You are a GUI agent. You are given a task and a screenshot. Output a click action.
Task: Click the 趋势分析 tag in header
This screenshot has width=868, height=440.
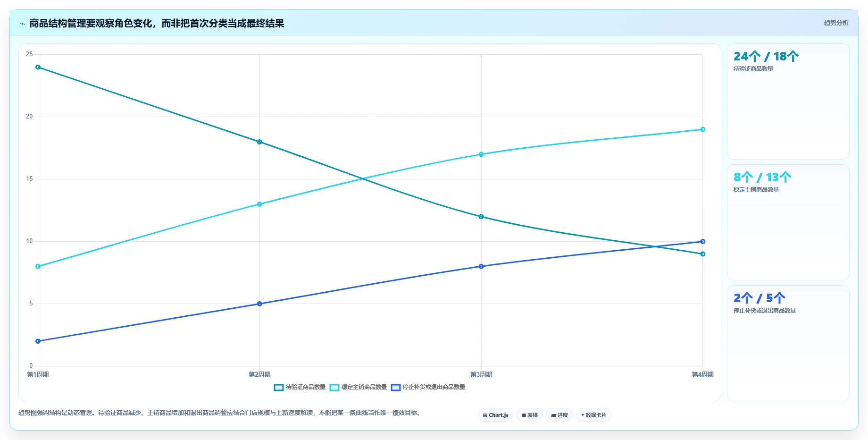(836, 23)
